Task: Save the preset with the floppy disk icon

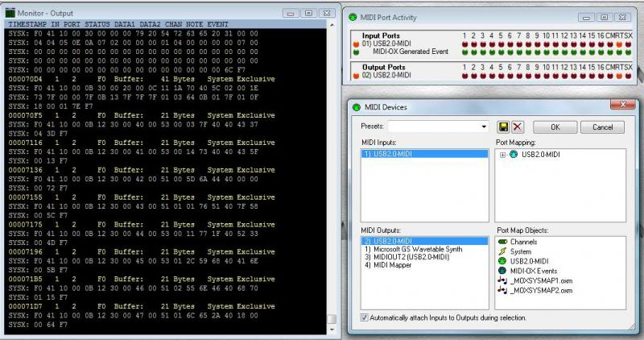Action: pyautogui.click(x=503, y=127)
